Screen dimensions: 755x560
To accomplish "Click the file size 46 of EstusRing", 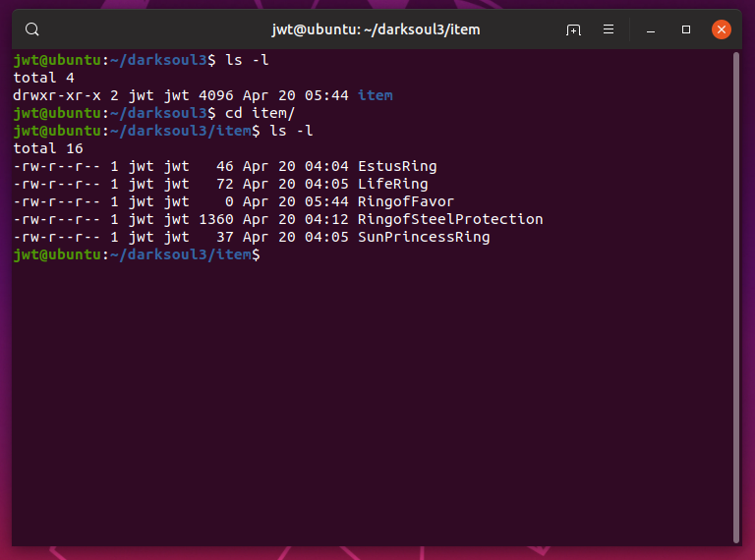I will 225,166.
